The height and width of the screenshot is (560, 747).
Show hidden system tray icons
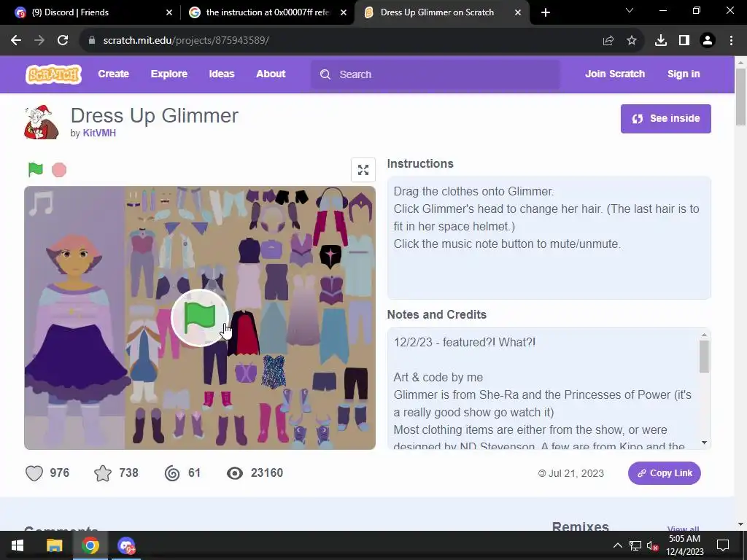tap(617, 545)
